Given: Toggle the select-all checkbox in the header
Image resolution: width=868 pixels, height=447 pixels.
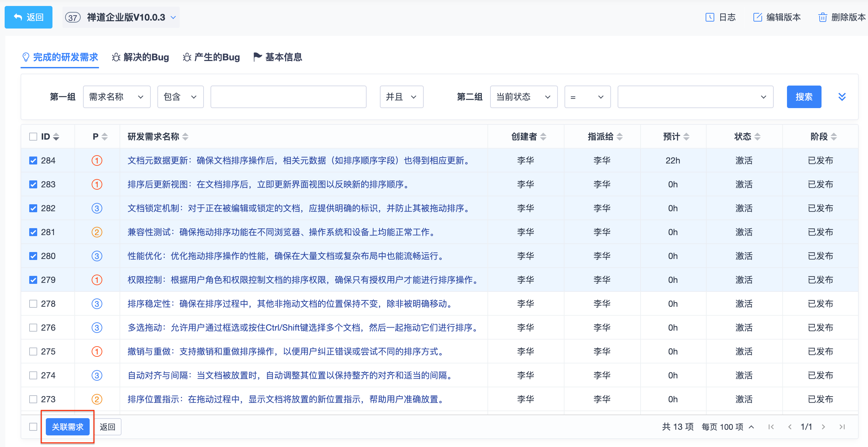Looking at the screenshot, I should click(x=33, y=137).
